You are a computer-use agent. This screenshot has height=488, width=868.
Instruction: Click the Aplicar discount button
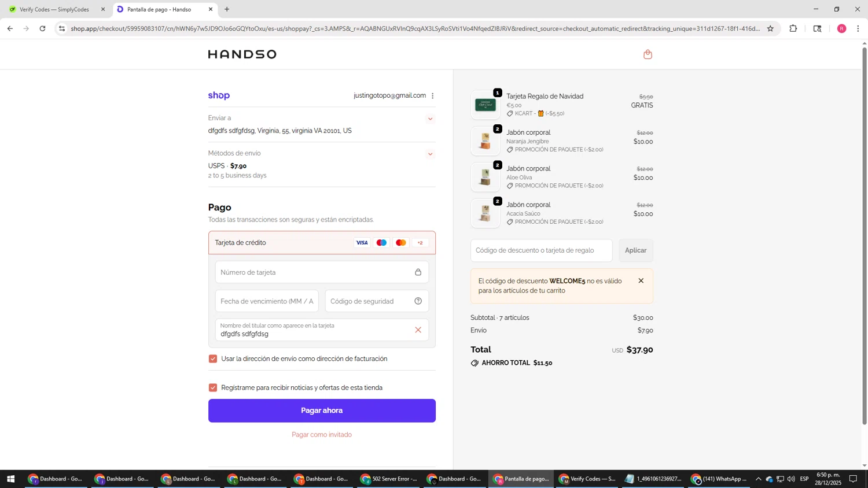[x=635, y=250]
